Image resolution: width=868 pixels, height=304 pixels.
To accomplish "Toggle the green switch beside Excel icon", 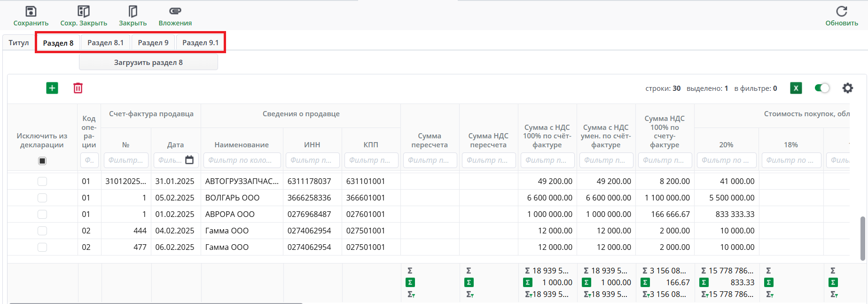I will pyautogui.click(x=822, y=88).
